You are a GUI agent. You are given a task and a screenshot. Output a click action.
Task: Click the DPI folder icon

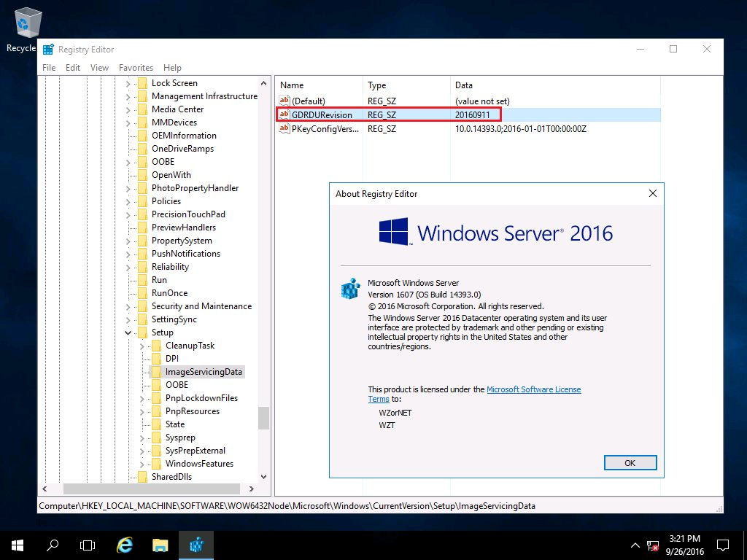[156, 359]
